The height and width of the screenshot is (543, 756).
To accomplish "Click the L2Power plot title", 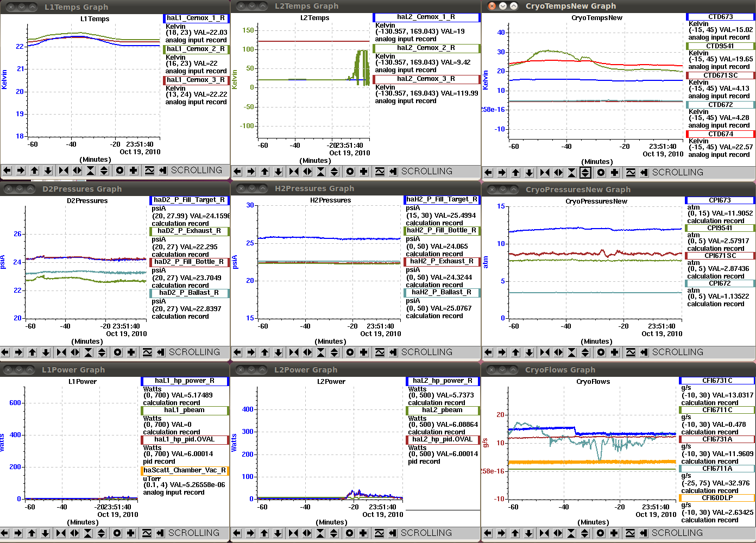I will point(331,382).
